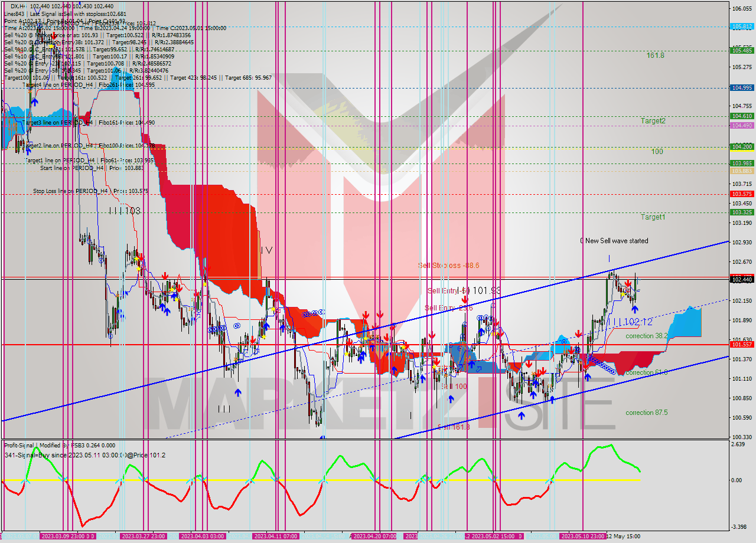
Task: Click the 104.610 green price tag
Action: (x=742, y=116)
